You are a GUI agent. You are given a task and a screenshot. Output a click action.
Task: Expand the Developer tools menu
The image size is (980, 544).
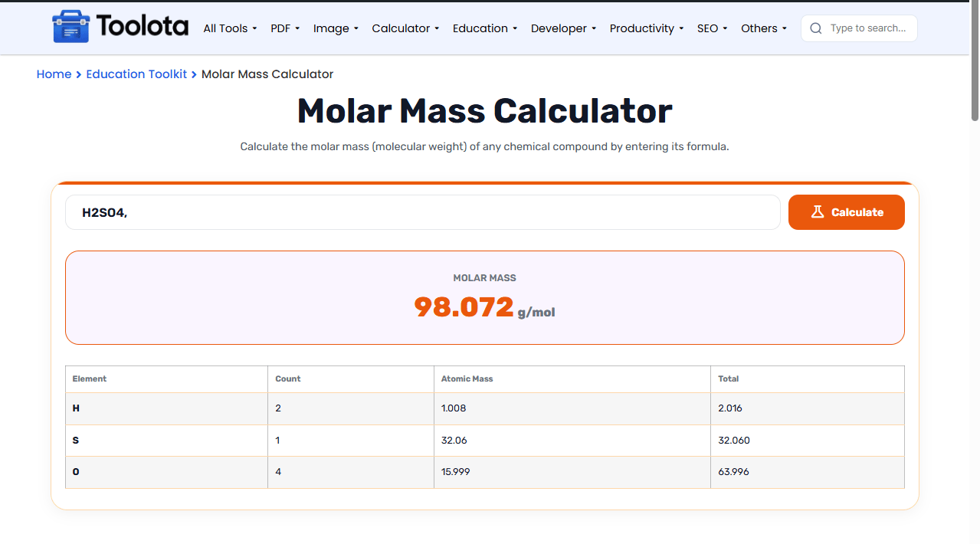coord(563,28)
